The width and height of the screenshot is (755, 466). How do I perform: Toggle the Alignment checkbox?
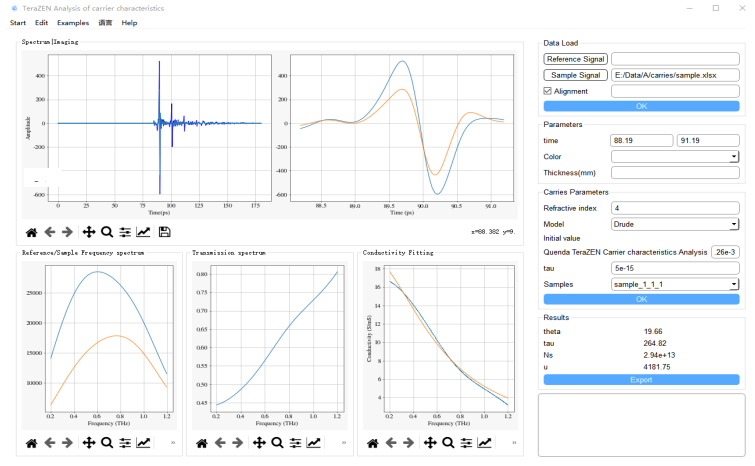coord(548,91)
